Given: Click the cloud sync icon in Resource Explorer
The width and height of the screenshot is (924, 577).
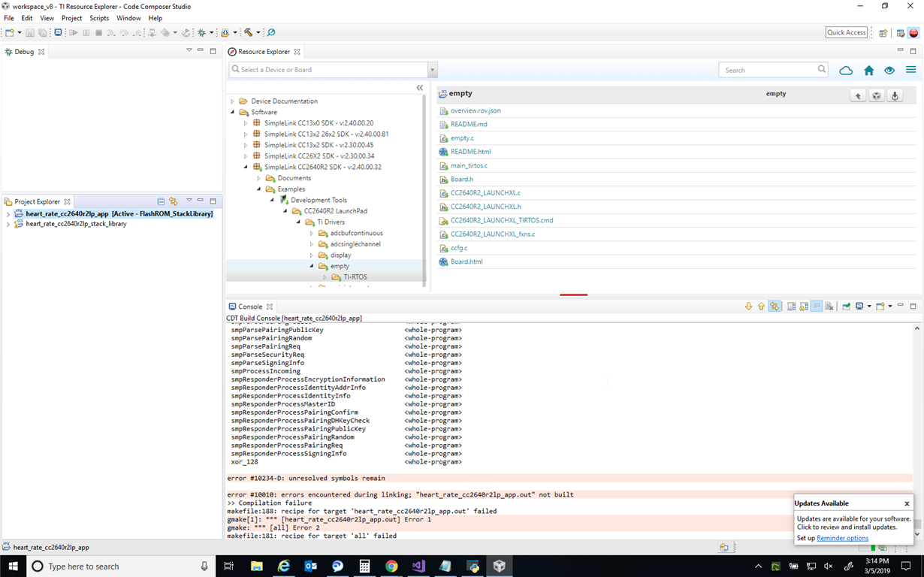Looking at the screenshot, I should click(x=846, y=70).
